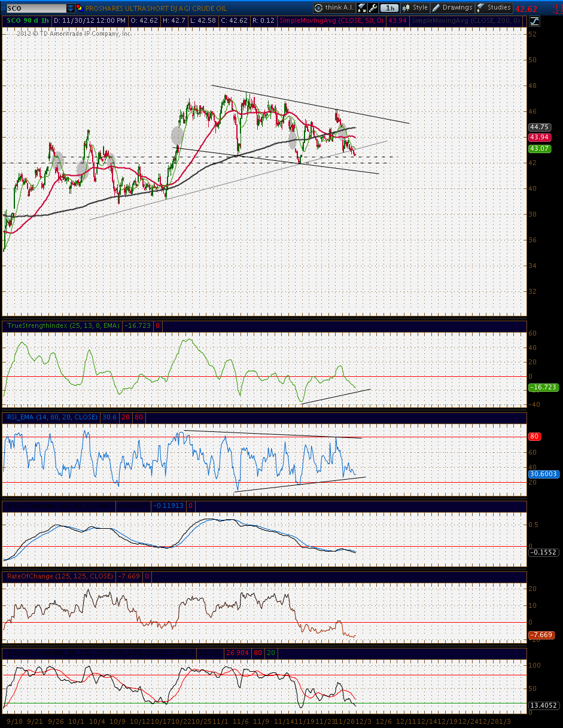563x728 pixels.
Task: Click the 'H: 42.7' high price readout
Action: click(x=175, y=21)
